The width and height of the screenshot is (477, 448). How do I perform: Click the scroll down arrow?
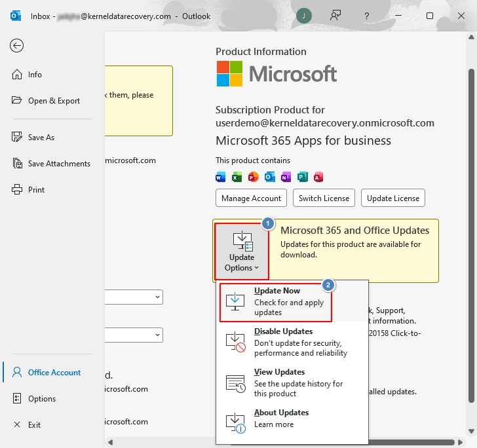coord(471,431)
